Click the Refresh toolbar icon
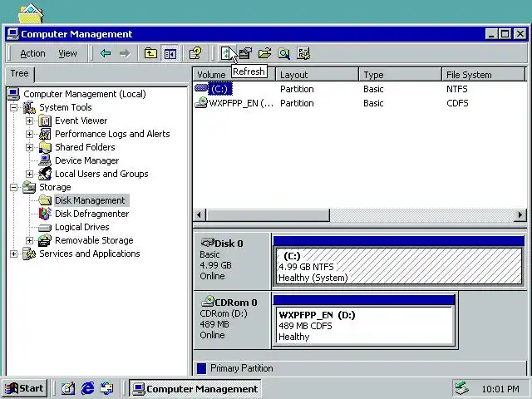This screenshot has width=532, height=399. pyautogui.click(x=226, y=53)
